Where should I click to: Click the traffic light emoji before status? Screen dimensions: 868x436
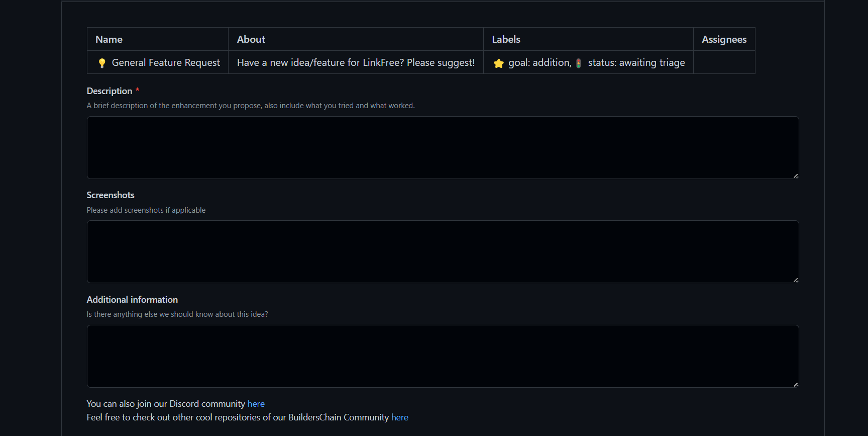(578, 63)
